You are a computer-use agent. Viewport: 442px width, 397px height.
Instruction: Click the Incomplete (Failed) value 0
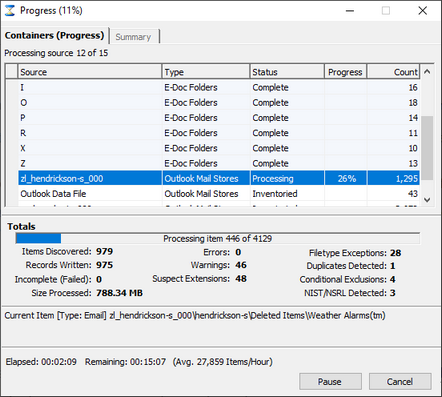pos(99,279)
